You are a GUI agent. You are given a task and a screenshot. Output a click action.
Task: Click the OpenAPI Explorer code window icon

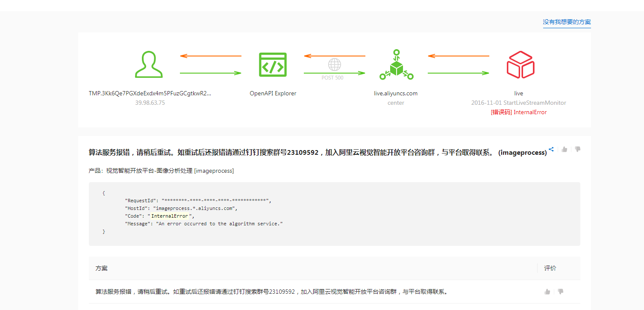273,65
